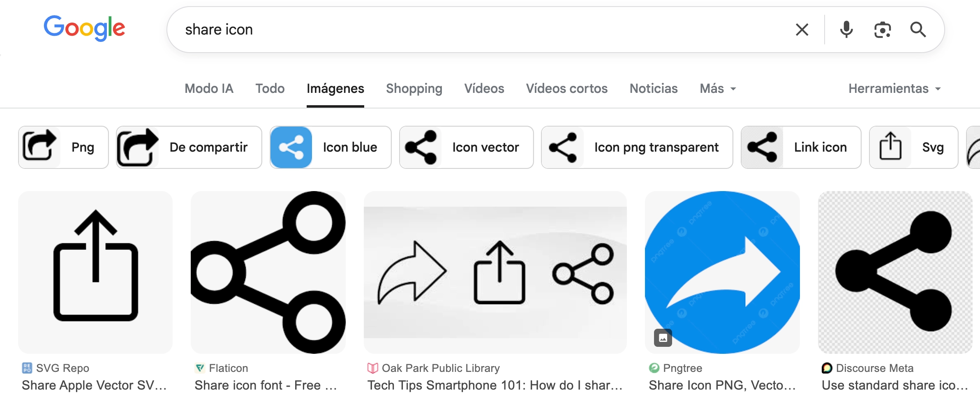
Task: Select the Icon blue filter chip
Action: point(330,147)
